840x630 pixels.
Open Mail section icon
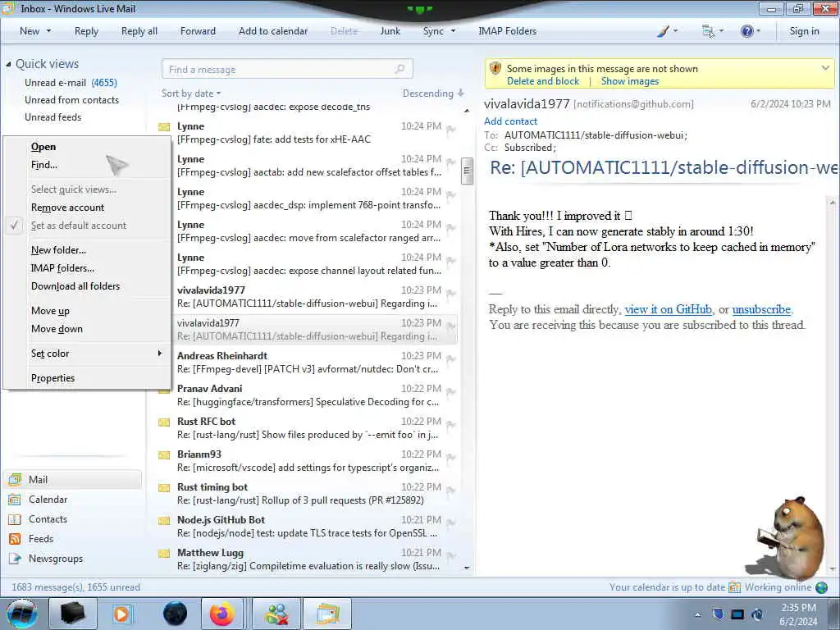[x=15, y=479]
